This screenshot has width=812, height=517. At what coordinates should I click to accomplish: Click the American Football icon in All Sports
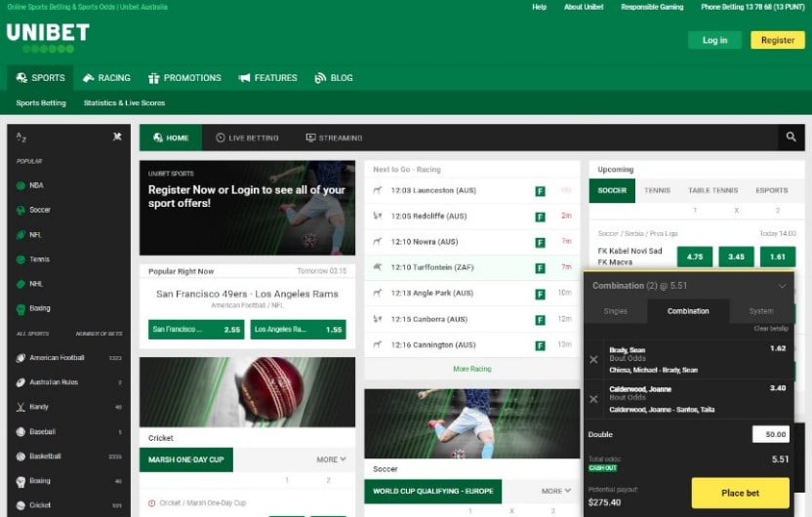20,358
